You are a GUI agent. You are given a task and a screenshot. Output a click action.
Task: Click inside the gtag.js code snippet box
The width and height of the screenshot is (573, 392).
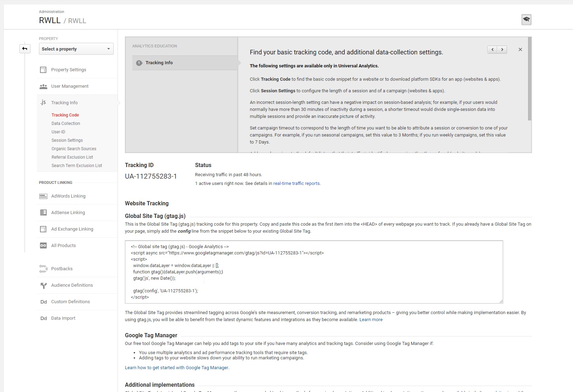pyautogui.click(x=314, y=272)
